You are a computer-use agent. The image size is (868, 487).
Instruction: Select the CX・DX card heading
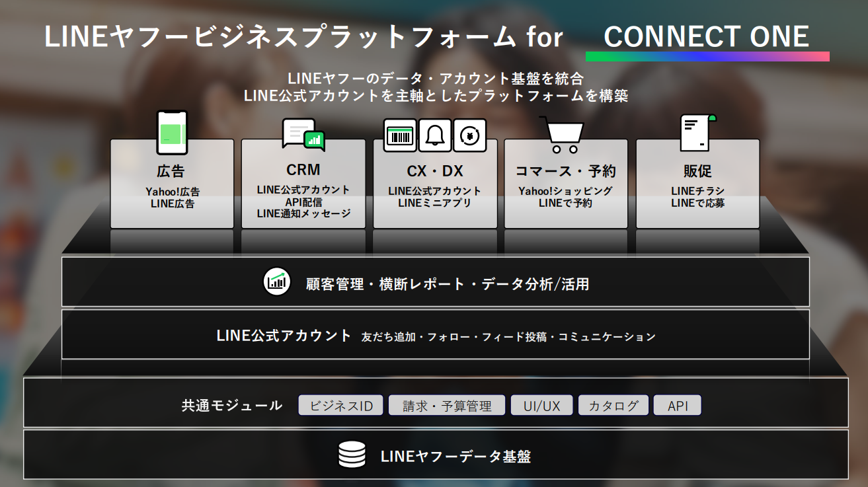[x=435, y=171]
